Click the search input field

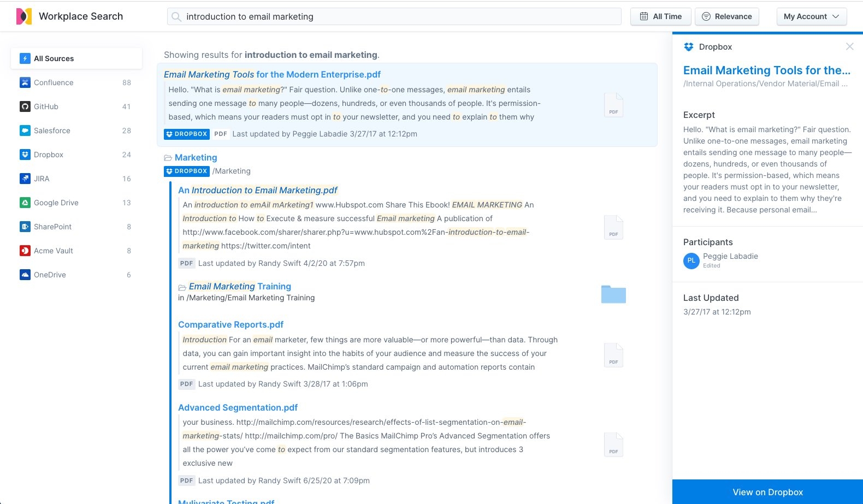point(394,16)
